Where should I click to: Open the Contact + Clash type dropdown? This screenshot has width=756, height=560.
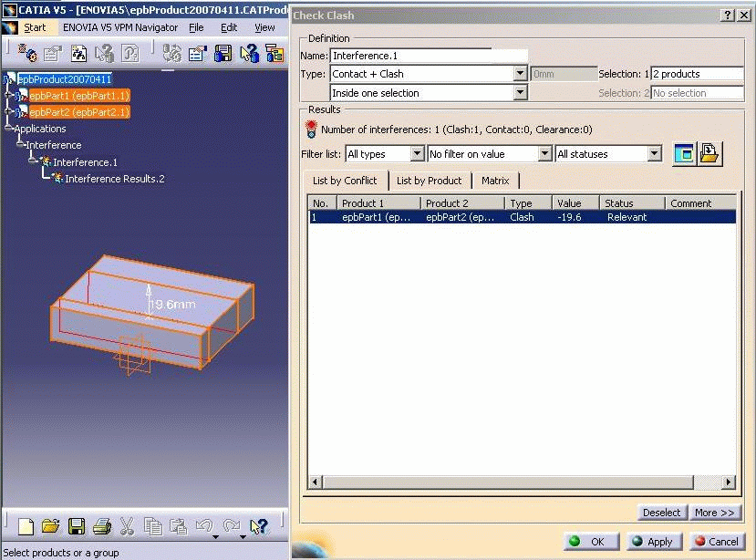click(520, 74)
